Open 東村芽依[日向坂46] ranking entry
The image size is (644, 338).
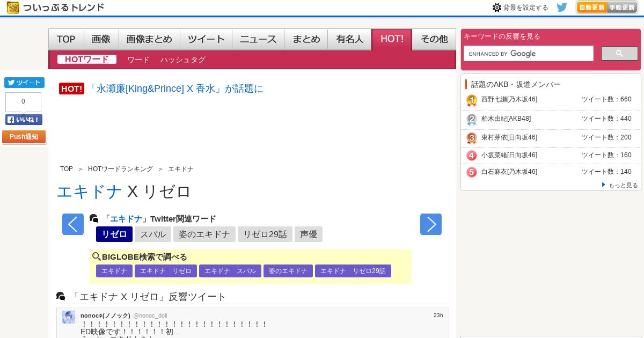[x=509, y=137]
